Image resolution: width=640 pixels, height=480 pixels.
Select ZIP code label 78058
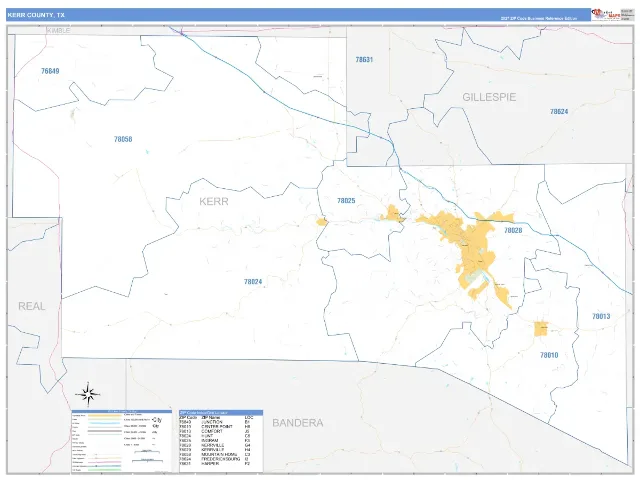point(123,139)
